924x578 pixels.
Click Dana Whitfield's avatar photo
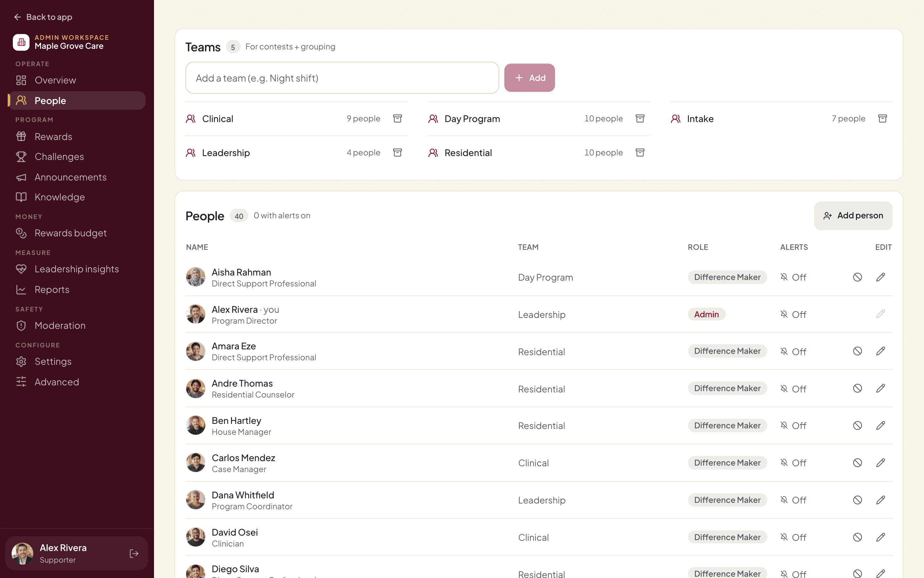pyautogui.click(x=195, y=500)
